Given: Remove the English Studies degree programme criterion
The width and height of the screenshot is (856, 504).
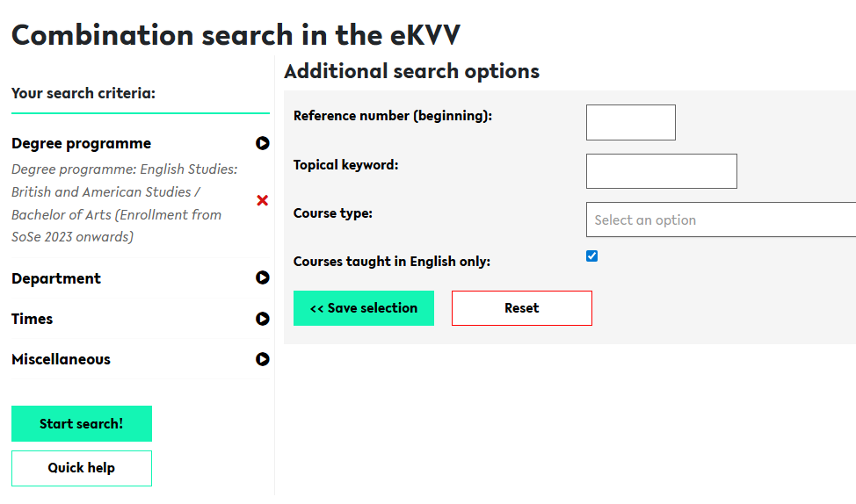Looking at the screenshot, I should (x=262, y=200).
